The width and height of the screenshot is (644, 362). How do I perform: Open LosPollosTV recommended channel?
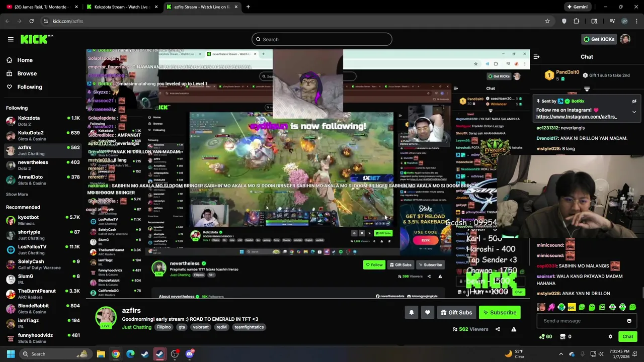click(43, 250)
